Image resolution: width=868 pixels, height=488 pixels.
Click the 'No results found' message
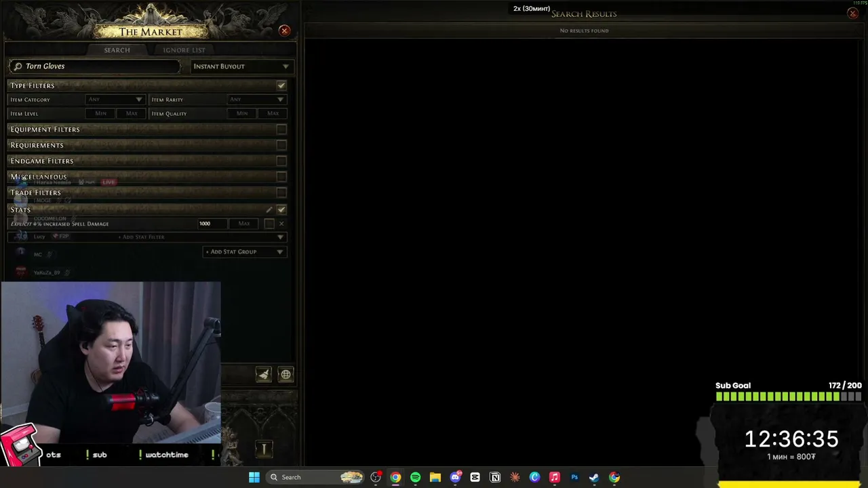click(584, 30)
